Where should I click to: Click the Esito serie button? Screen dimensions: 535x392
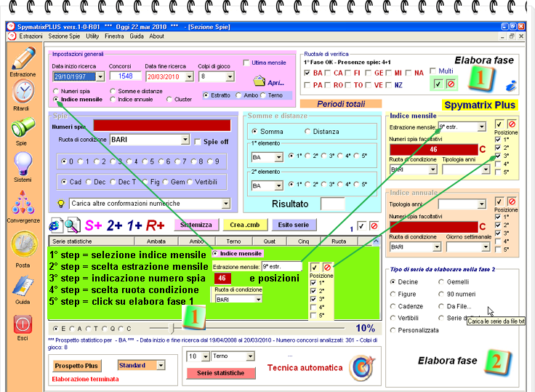(294, 225)
